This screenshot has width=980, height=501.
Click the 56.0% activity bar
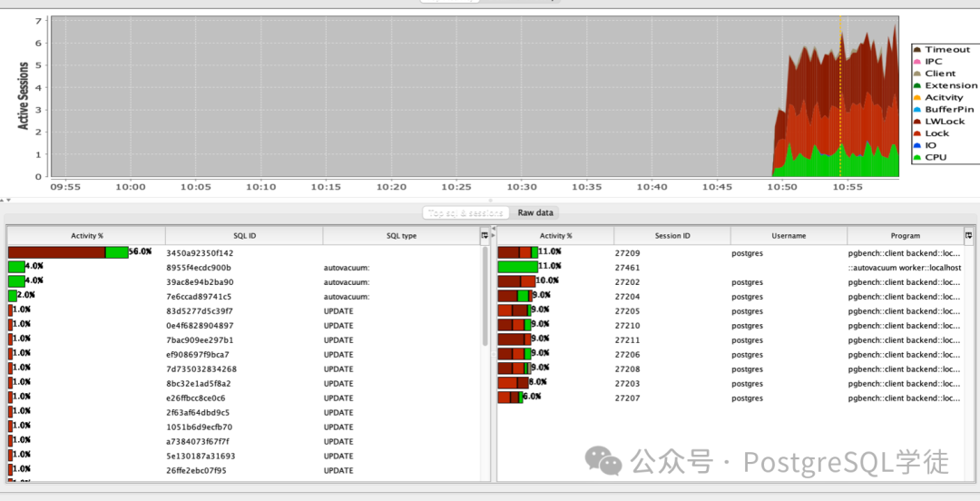68,252
